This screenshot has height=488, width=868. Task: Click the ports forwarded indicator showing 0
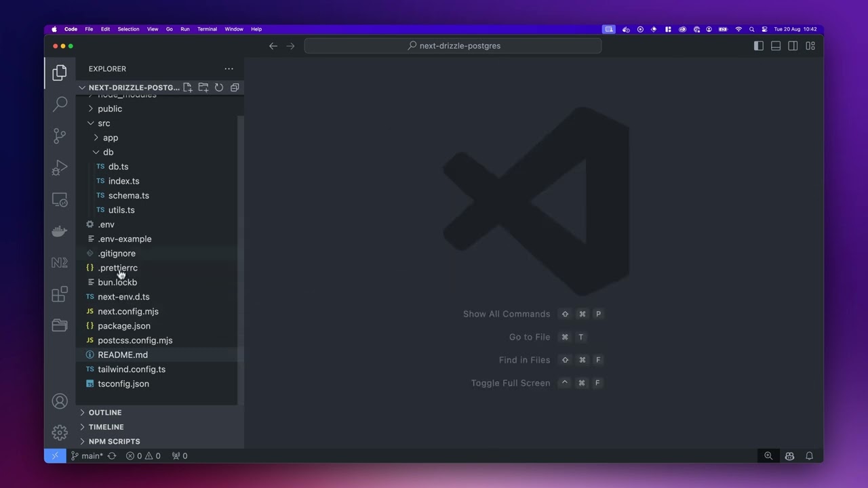(180, 456)
